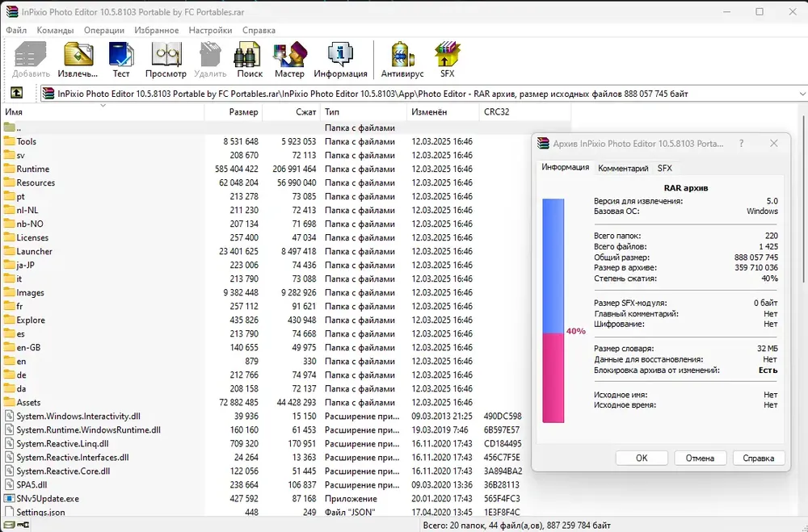Click CRC32 value 490DC598
This screenshot has height=532, width=808.
click(503, 416)
